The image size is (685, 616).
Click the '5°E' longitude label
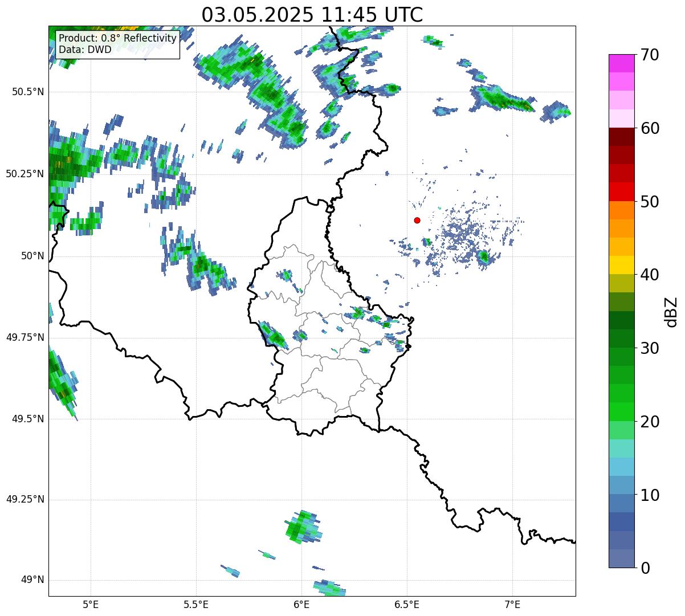point(91,604)
